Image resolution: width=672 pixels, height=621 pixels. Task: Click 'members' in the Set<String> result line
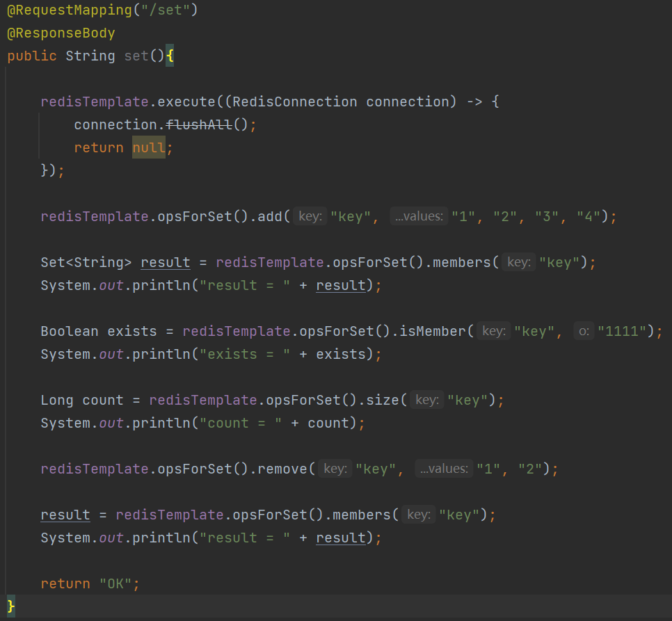click(x=462, y=262)
